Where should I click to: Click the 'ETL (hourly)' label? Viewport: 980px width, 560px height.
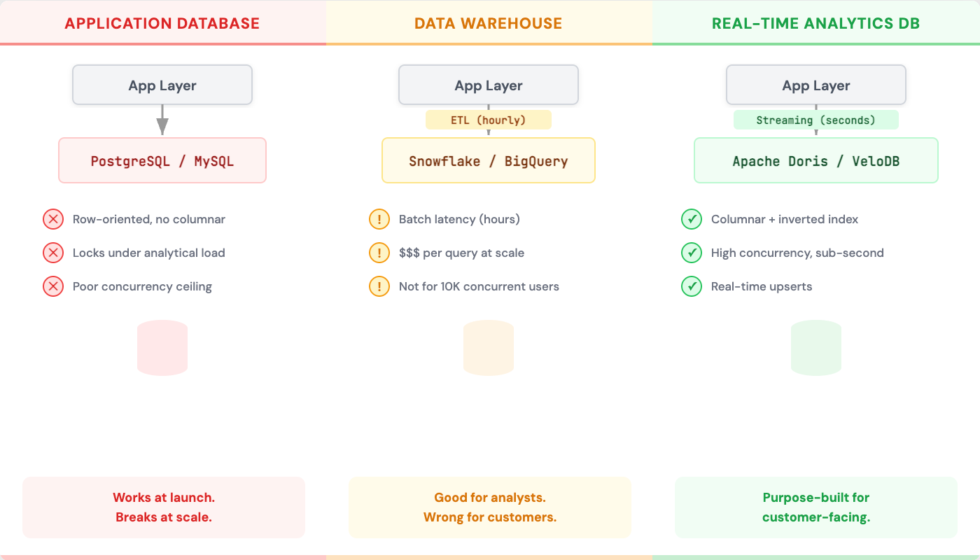click(489, 120)
